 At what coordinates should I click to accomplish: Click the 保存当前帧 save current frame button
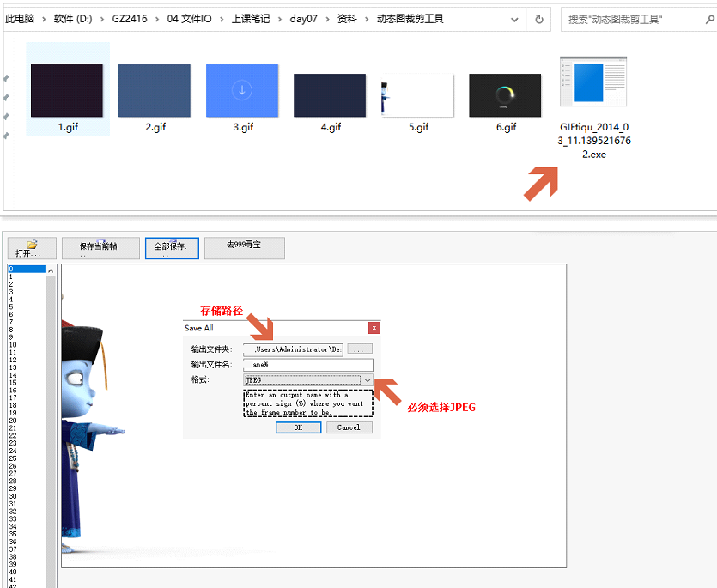(x=100, y=248)
